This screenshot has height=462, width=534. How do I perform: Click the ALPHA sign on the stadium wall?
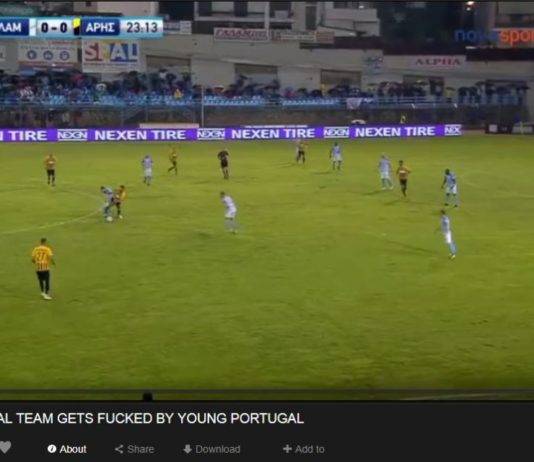click(x=438, y=62)
